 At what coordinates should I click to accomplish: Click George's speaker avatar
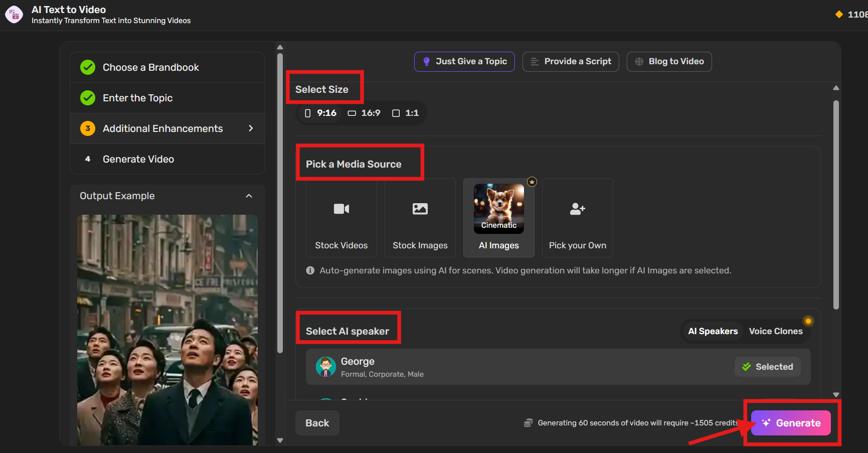[x=325, y=367]
